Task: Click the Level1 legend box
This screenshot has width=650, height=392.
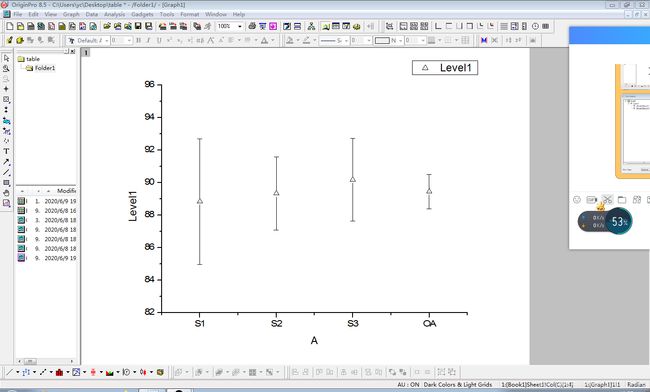Action: (445, 68)
